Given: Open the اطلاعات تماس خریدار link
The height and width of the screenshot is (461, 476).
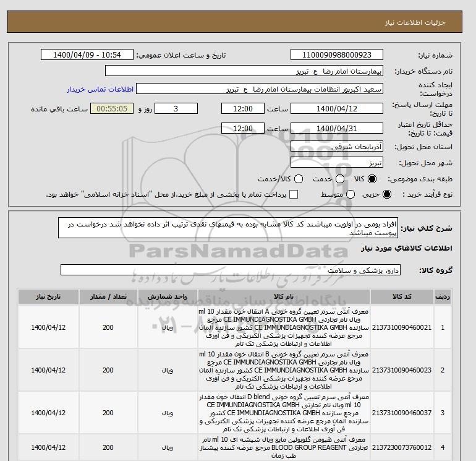Looking at the screenshot, I should [100, 89].
